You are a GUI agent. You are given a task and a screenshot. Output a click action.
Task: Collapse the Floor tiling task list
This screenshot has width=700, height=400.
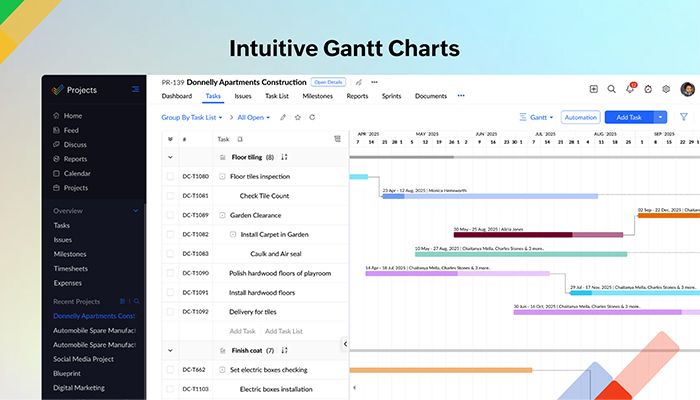click(x=170, y=157)
